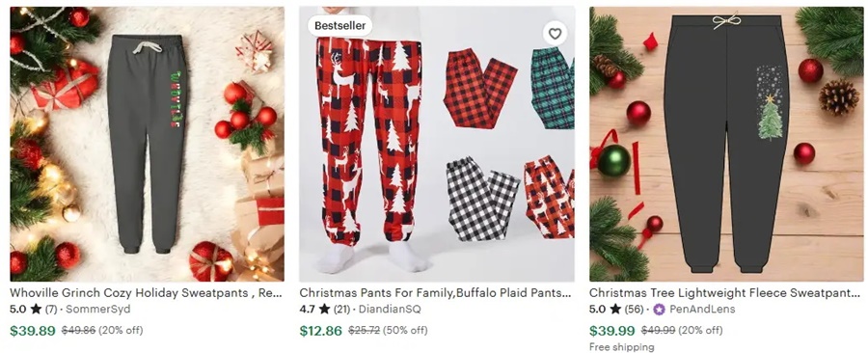
Task: Click the Free shipping label
Action: [621, 347]
